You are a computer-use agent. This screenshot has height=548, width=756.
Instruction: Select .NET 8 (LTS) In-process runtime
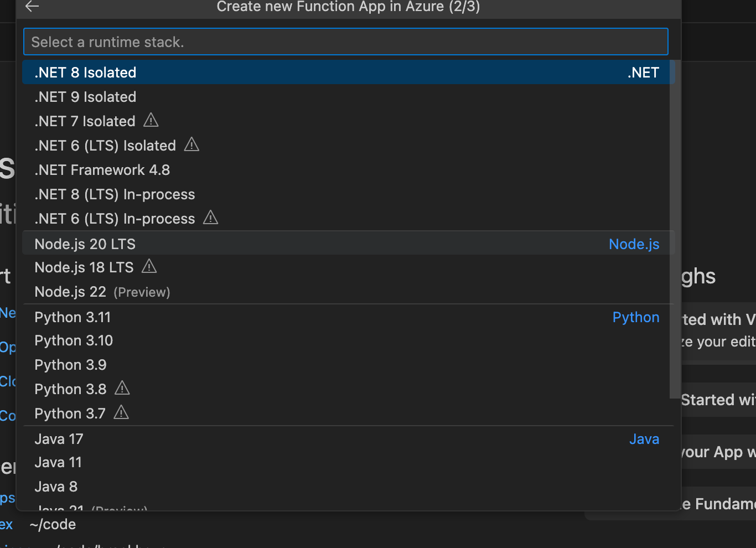tap(115, 194)
